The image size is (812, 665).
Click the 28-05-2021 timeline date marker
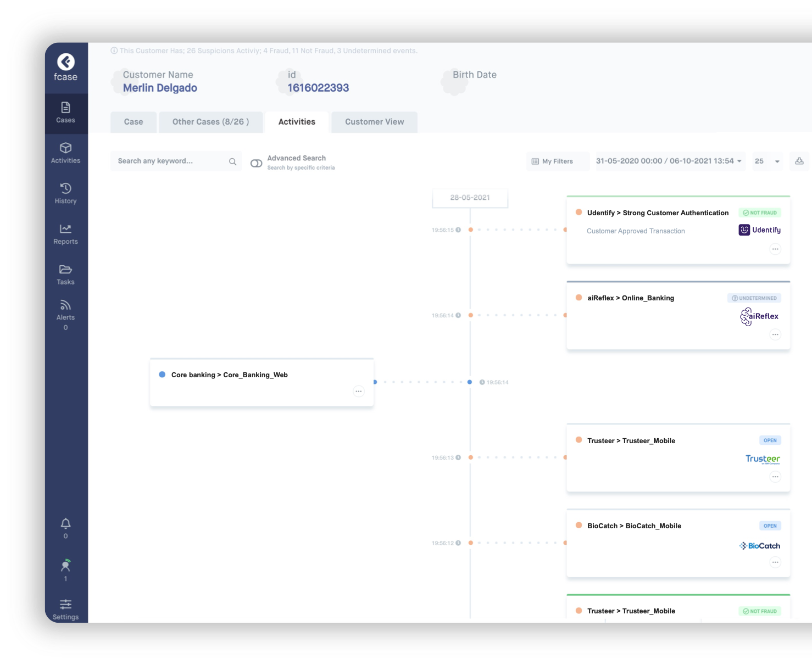[470, 198]
